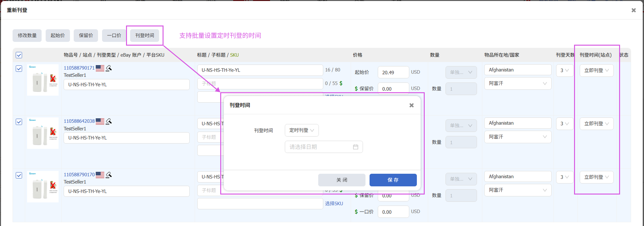Open the 定时刊登 dropdown in the dialog

point(302,130)
